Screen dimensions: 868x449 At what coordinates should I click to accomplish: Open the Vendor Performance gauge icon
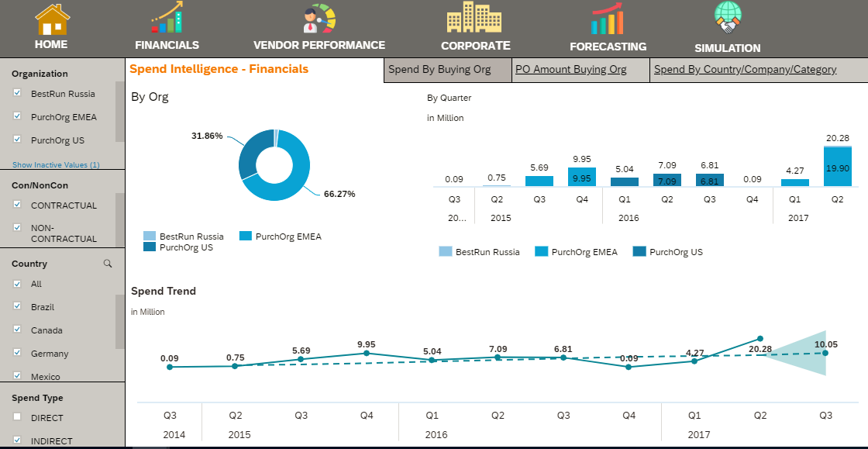(319, 19)
